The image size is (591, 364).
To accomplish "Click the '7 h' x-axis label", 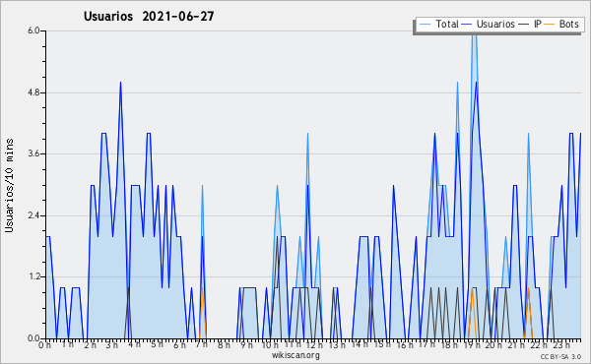I will point(201,344).
